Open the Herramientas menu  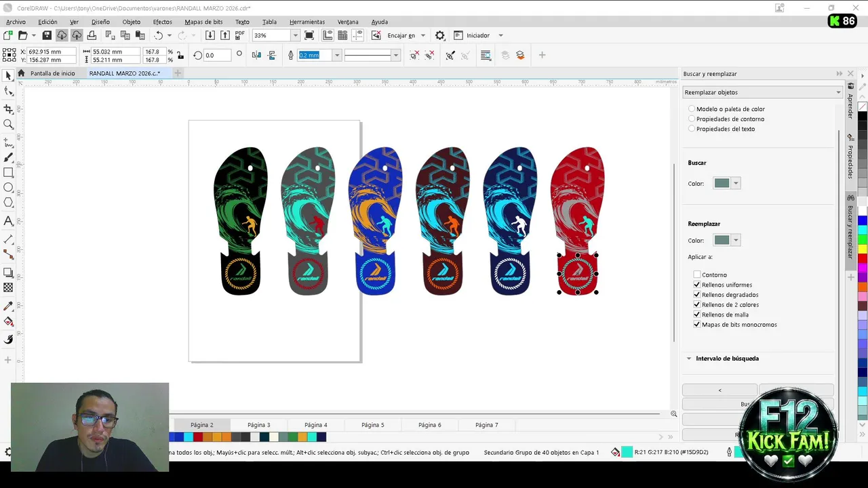pyautogui.click(x=307, y=22)
